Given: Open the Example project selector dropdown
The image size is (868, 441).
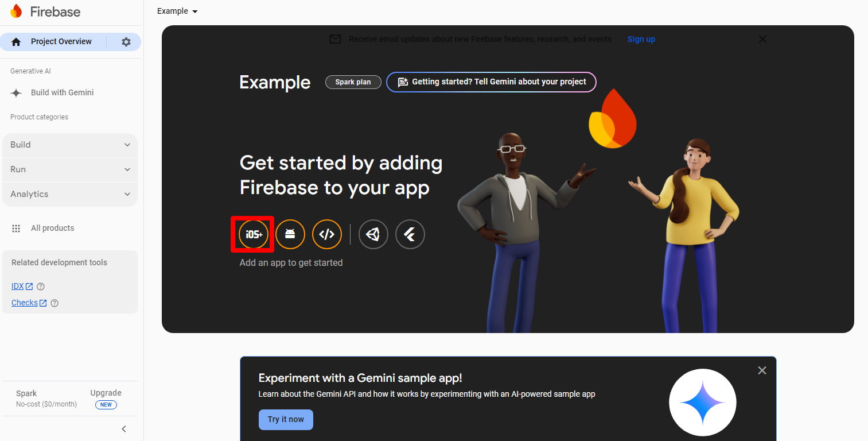Looking at the screenshot, I should pos(177,11).
